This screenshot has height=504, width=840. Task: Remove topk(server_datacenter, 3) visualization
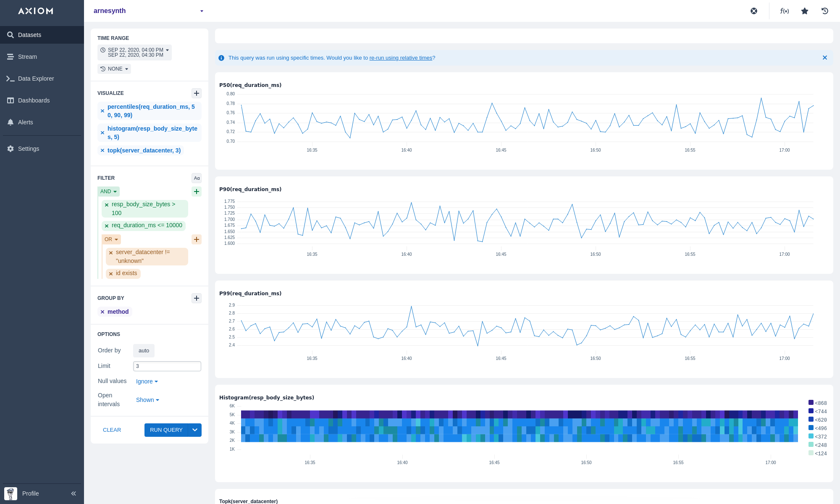(x=102, y=150)
